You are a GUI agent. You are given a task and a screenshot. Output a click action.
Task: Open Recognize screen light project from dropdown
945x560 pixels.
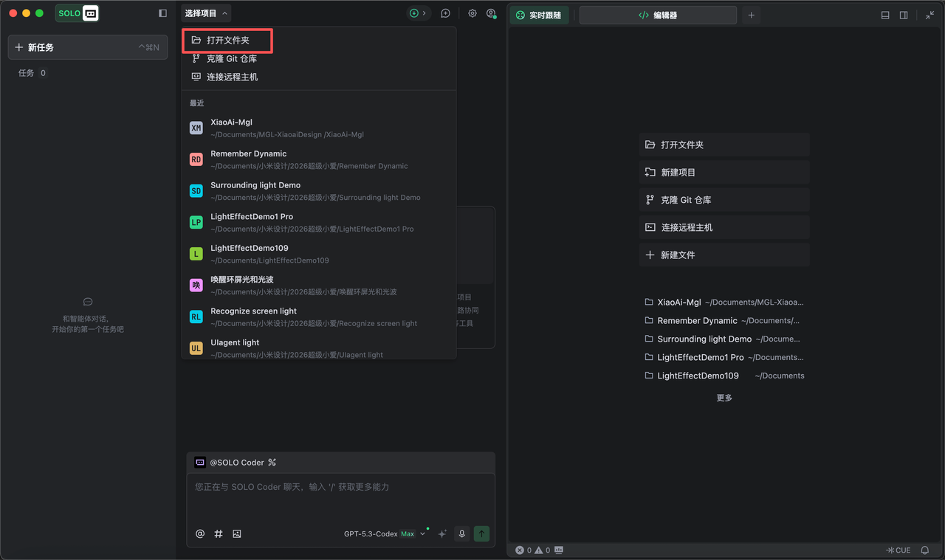tap(319, 317)
